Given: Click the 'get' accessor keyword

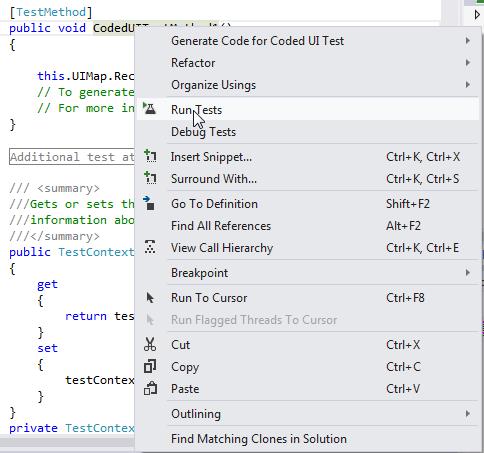Looking at the screenshot, I should (47, 284).
